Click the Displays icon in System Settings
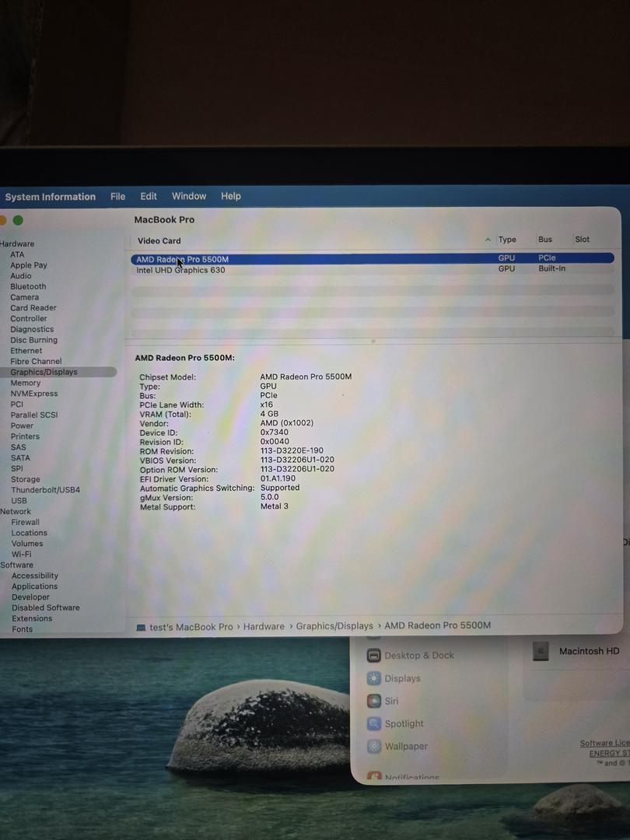 (x=374, y=678)
